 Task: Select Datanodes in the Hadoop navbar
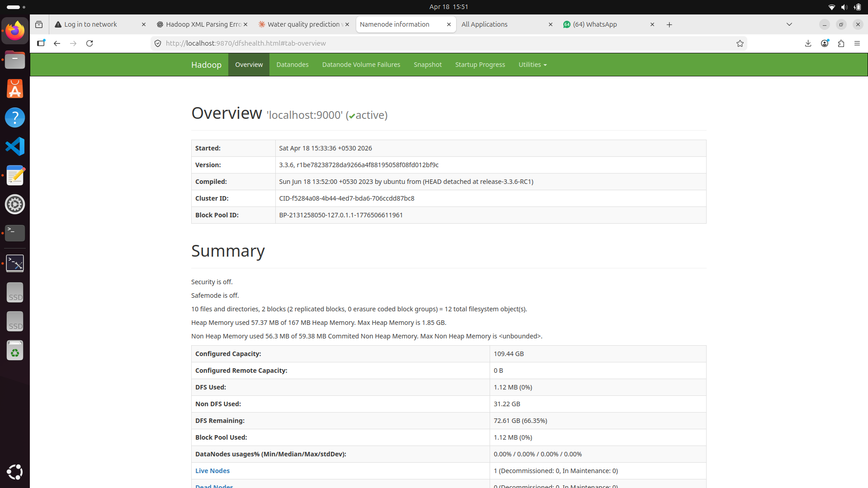click(x=292, y=65)
